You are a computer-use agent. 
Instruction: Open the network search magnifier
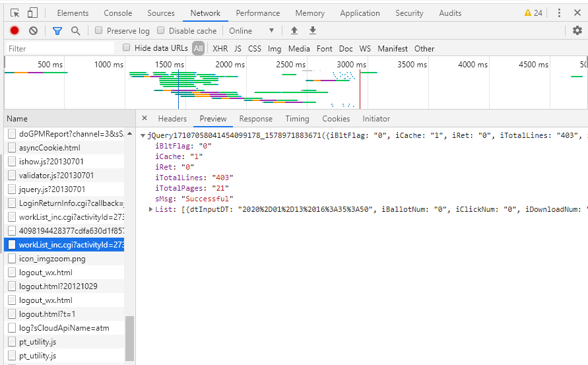point(76,31)
